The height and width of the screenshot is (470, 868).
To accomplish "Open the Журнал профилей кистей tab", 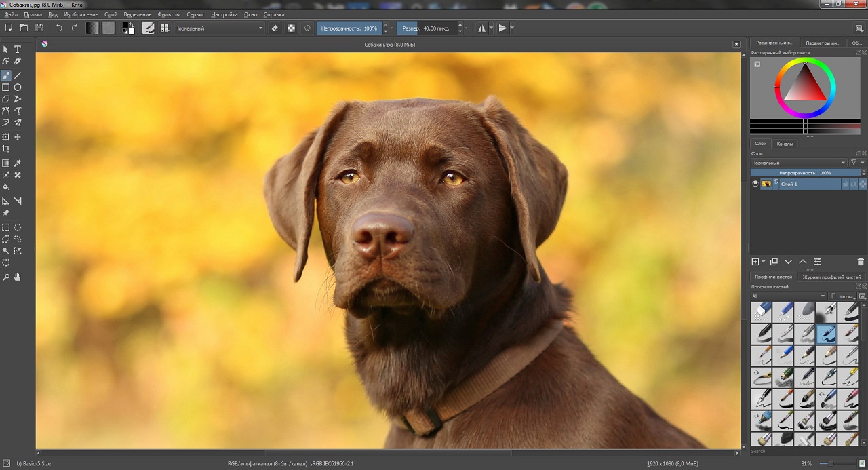I will (831, 277).
